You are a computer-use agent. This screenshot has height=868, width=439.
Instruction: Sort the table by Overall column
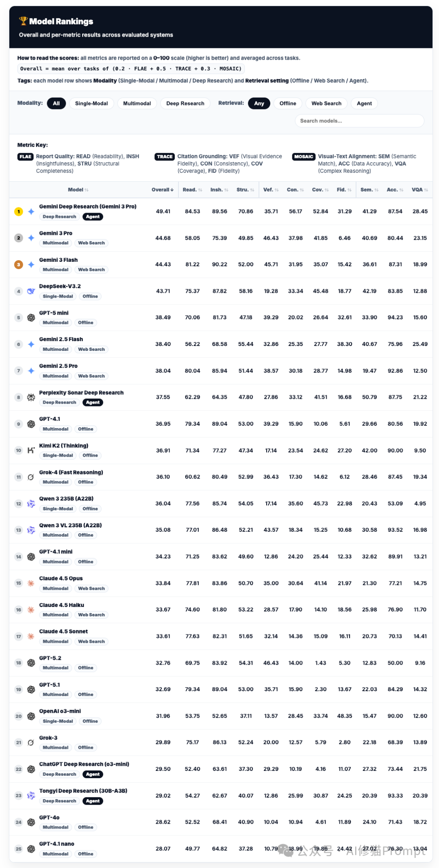[162, 190]
